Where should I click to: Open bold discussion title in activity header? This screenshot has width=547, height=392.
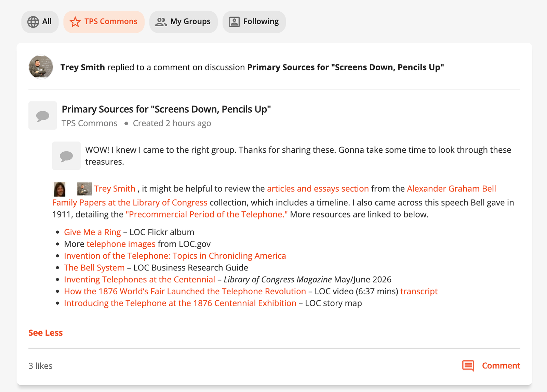(346, 67)
